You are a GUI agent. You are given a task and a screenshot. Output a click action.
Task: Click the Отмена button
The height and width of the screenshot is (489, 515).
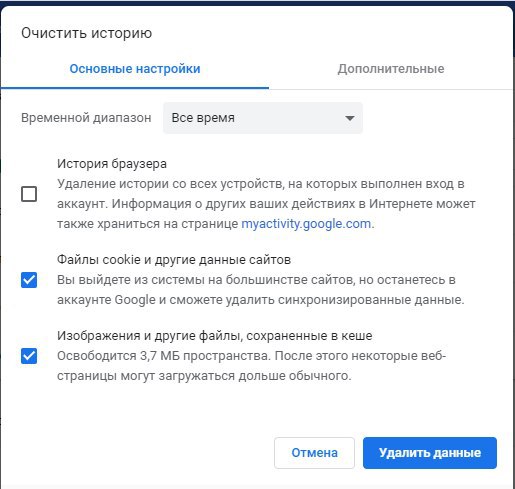[314, 453]
